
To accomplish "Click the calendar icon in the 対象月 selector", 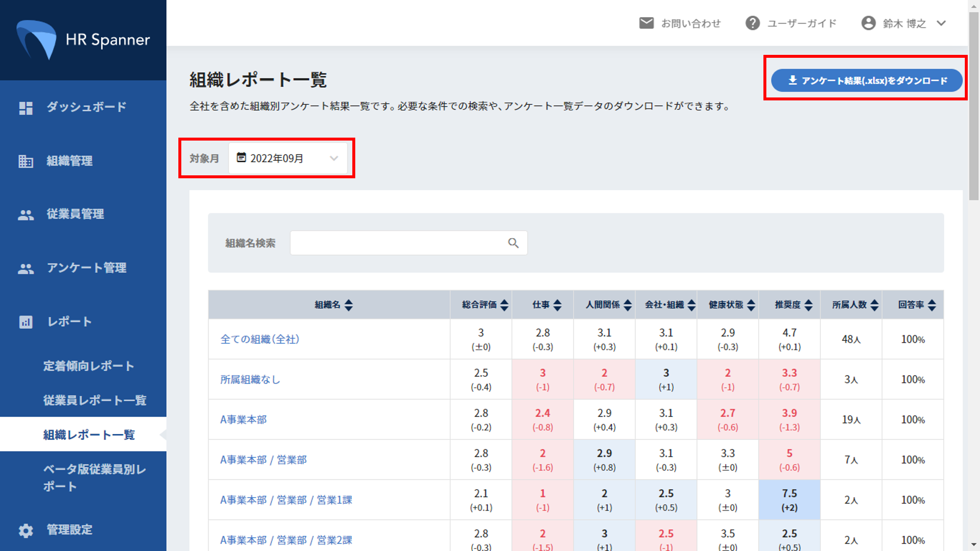I will pos(241,158).
